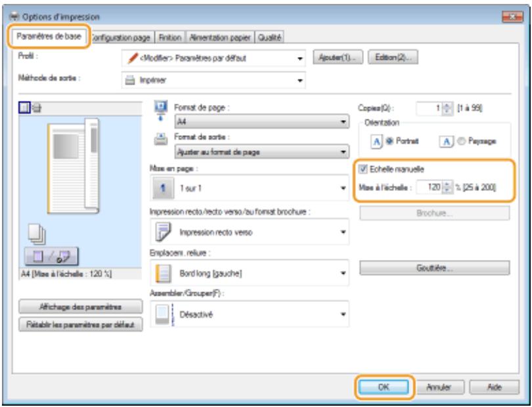This screenshot has width=532, height=407.
Task: Click A4 scale status text below preview
Action: click(66, 274)
